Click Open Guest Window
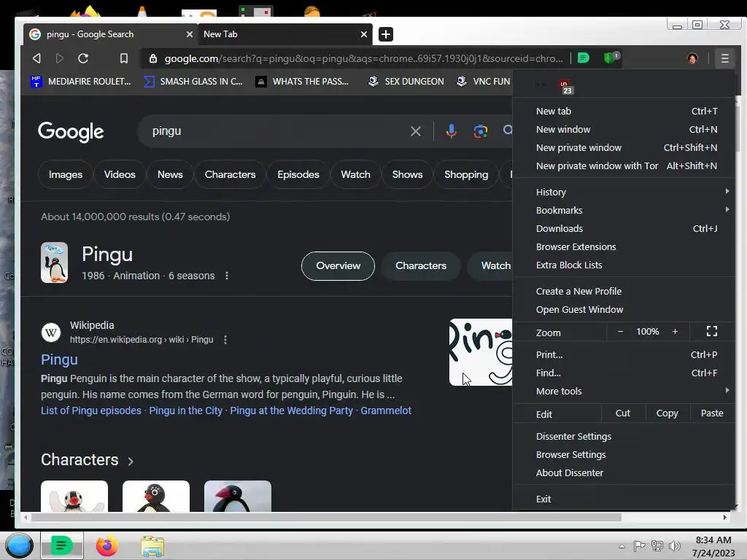 pos(624,309)
